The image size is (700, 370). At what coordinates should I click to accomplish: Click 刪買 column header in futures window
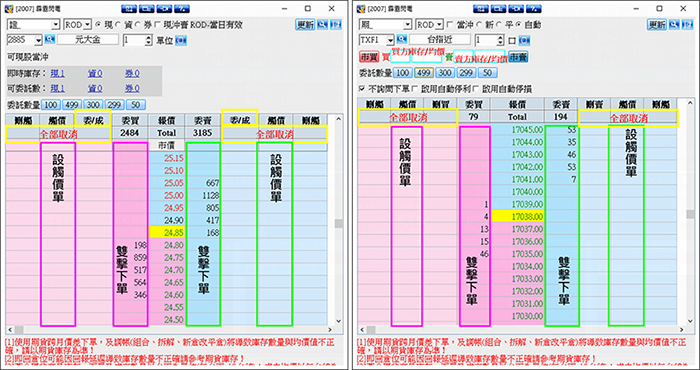(x=441, y=104)
